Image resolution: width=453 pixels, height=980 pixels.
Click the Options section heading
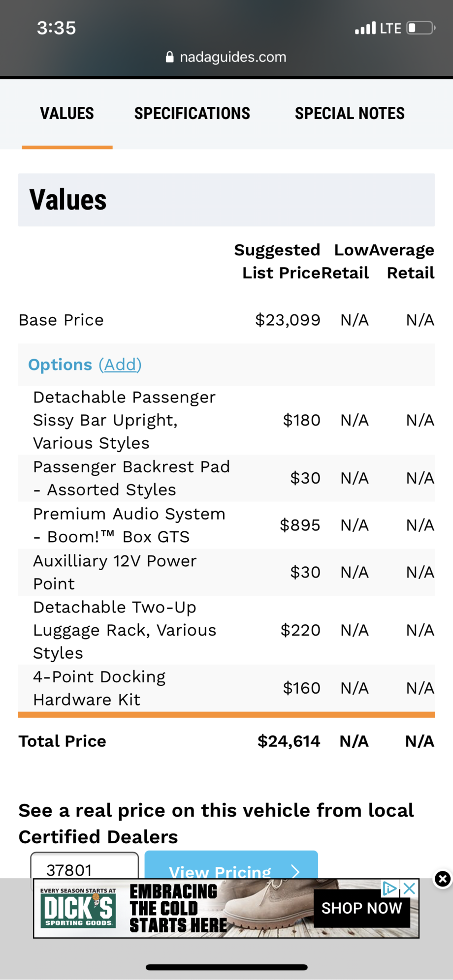tap(60, 365)
